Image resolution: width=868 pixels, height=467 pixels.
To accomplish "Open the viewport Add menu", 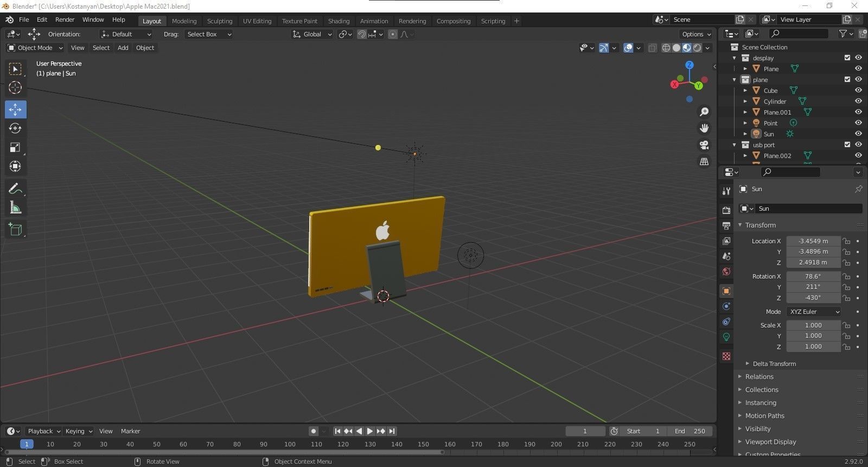I will [123, 48].
